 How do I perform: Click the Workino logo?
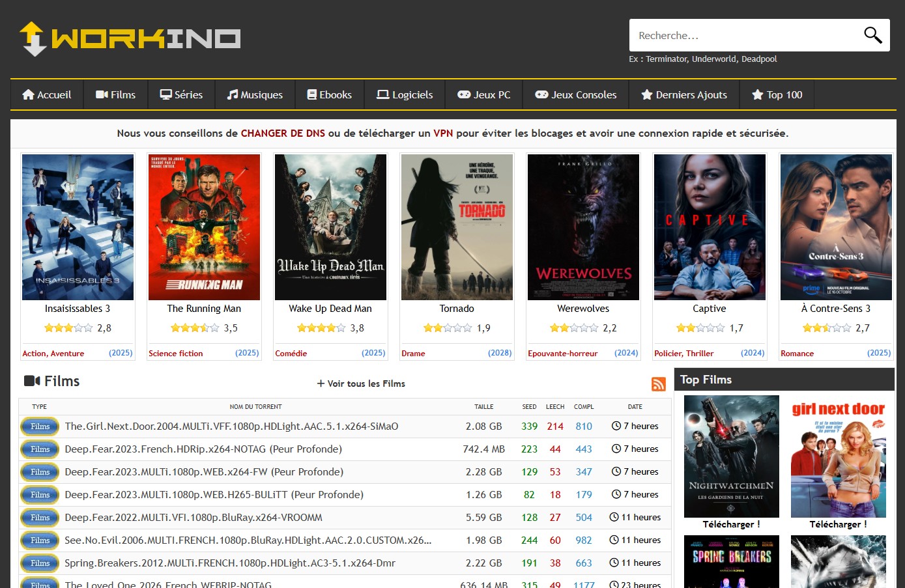[130, 38]
